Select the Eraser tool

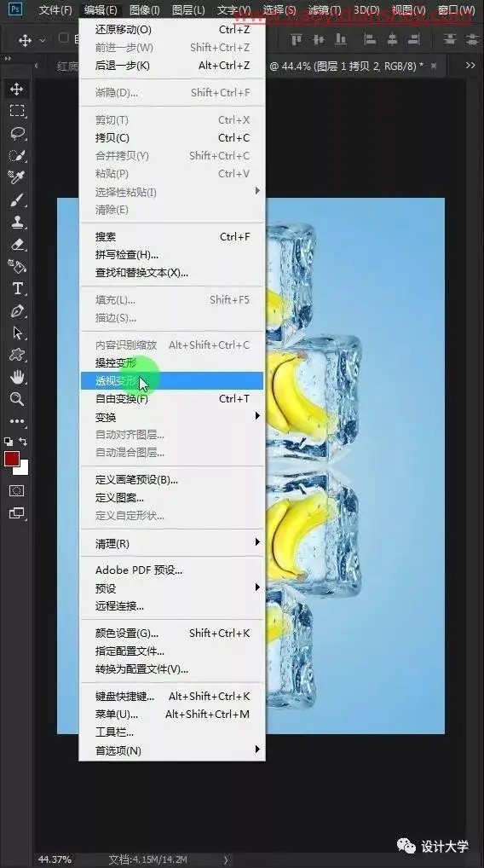(x=16, y=244)
